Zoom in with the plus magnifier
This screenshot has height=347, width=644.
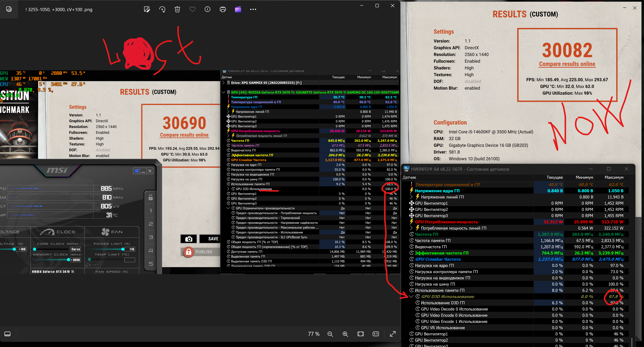[345, 334]
